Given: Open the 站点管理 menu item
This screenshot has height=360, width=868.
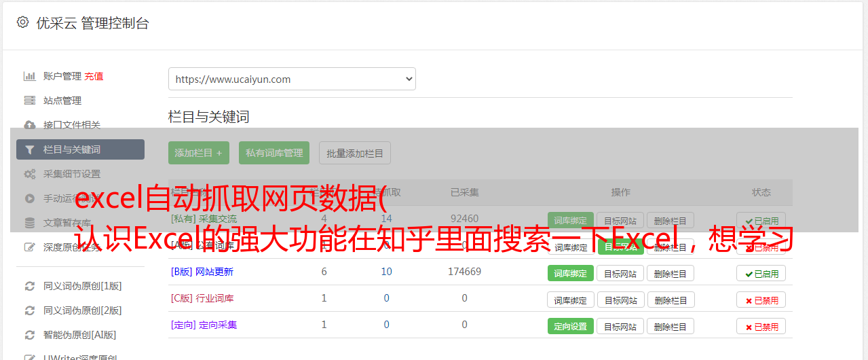Looking at the screenshot, I should coord(62,101).
